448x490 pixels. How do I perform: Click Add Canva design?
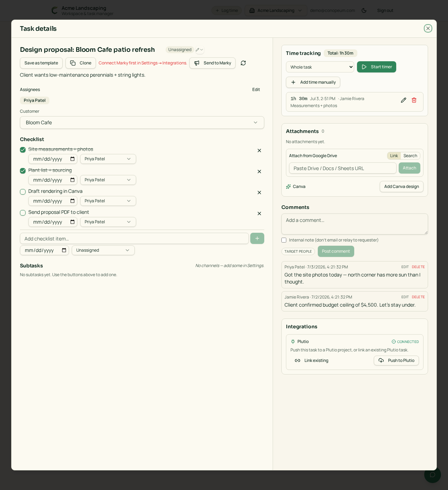pyautogui.click(x=401, y=187)
